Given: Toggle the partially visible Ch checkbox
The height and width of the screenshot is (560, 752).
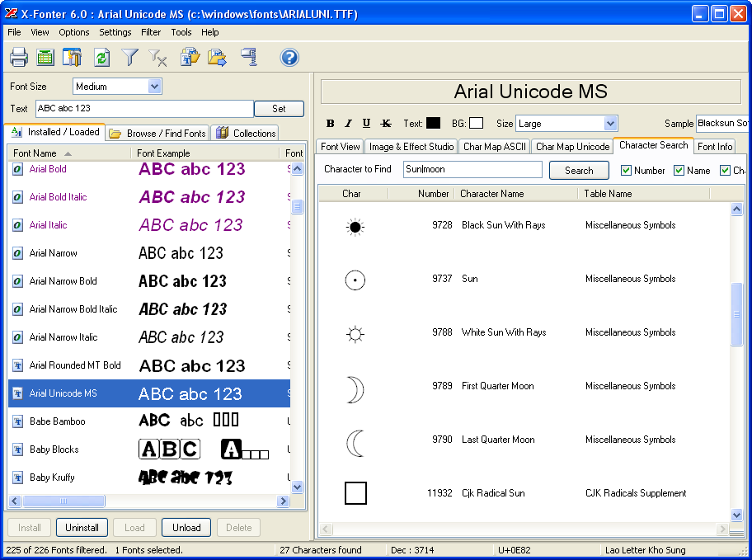Looking at the screenshot, I should pyautogui.click(x=725, y=171).
